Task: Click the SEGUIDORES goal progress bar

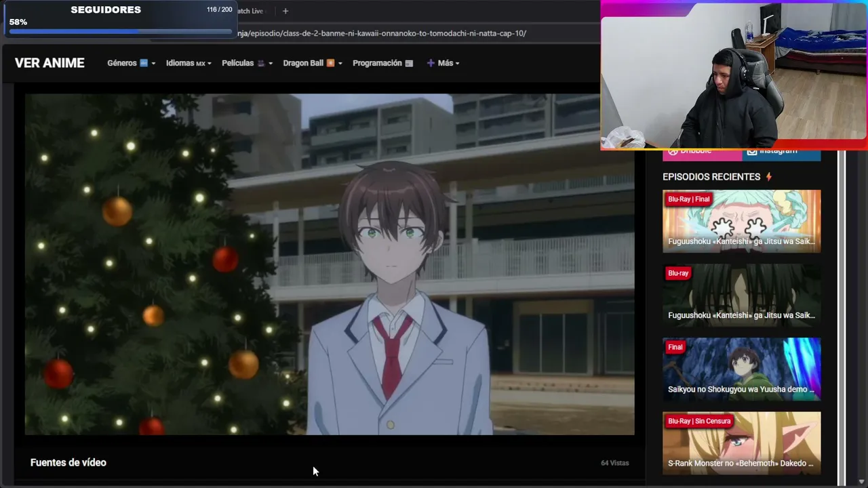Action: 121,31
